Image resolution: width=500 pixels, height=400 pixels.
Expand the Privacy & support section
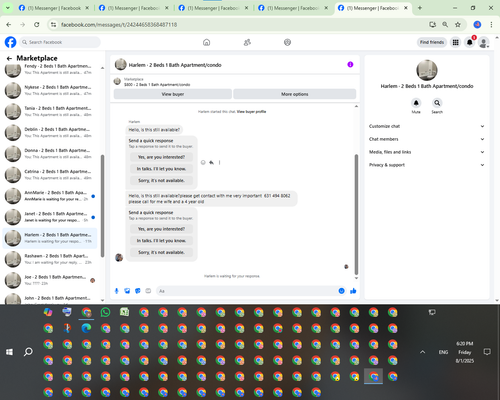(x=426, y=165)
